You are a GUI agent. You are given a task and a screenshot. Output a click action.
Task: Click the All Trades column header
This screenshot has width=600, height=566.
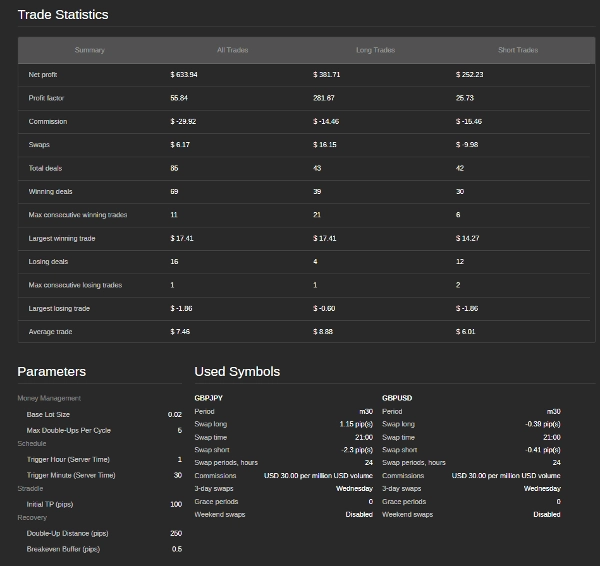tap(232, 50)
